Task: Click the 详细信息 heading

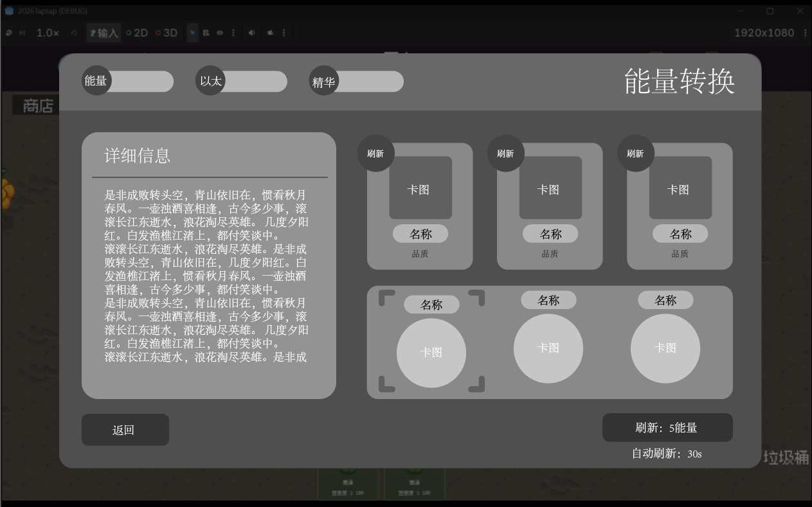Action: (x=138, y=156)
